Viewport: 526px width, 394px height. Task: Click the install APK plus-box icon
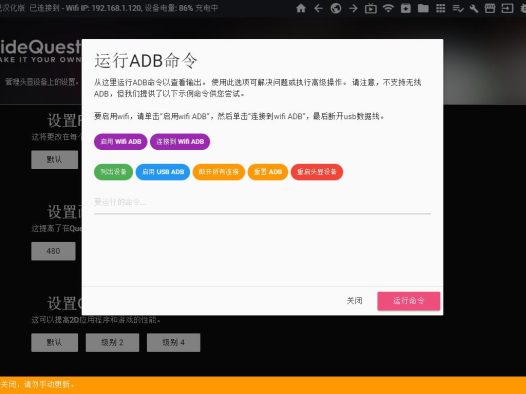(406, 8)
